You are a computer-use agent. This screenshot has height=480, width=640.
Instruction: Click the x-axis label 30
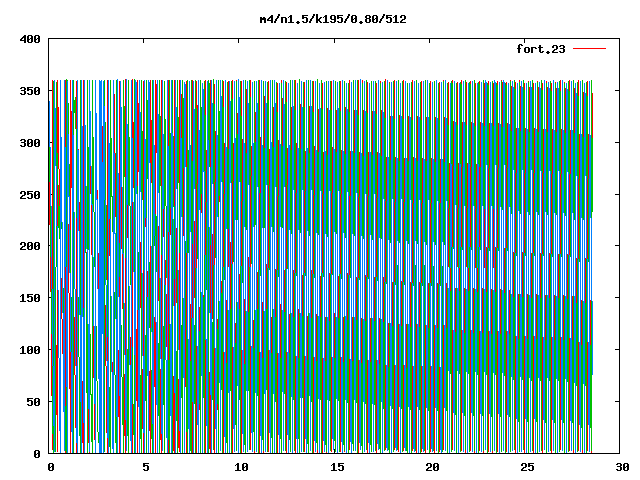[x=622, y=467]
